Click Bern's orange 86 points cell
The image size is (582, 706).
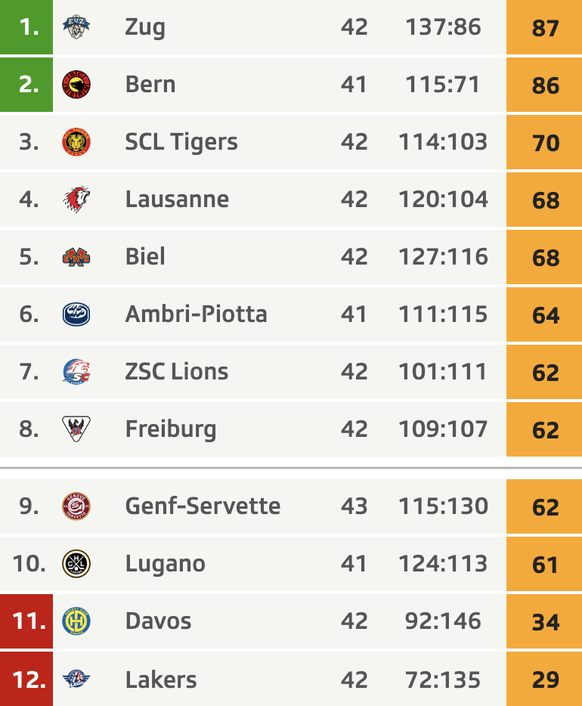click(544, 85)
